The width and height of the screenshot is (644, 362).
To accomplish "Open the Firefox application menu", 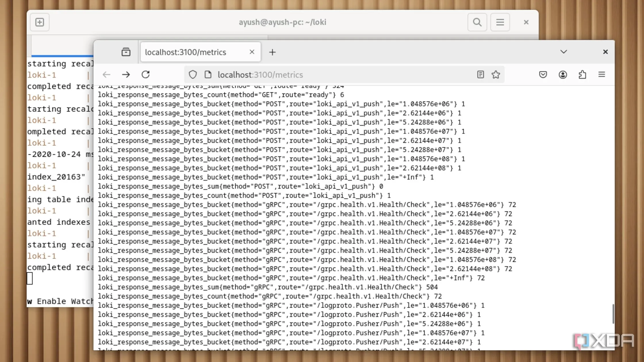I will click(602, 75).
